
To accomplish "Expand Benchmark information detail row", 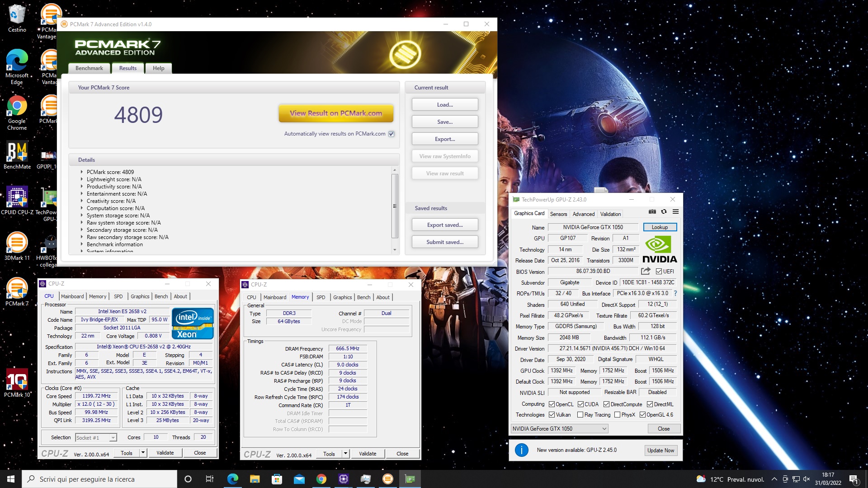I will click(x=82, y=244).
